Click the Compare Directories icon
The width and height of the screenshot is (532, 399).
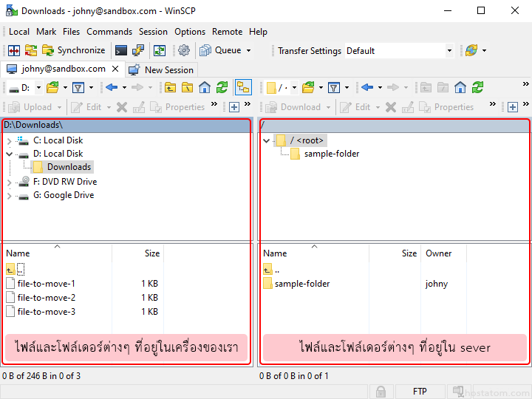13,51
